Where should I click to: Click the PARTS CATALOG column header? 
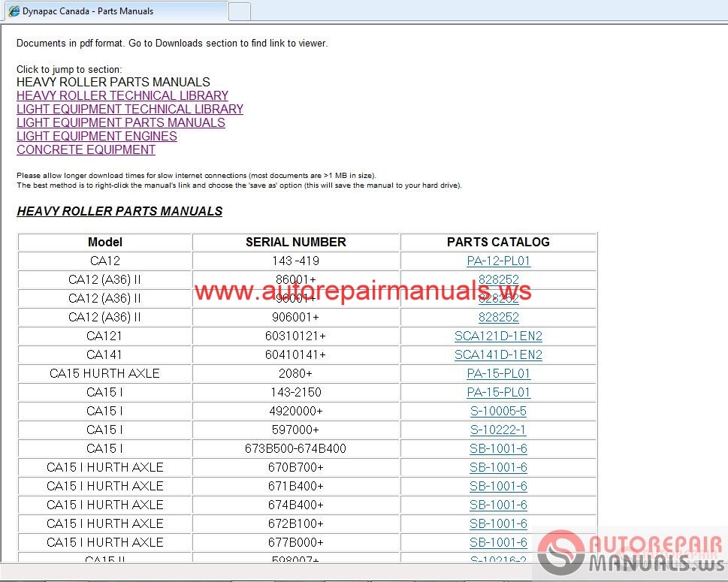(498, 243)
